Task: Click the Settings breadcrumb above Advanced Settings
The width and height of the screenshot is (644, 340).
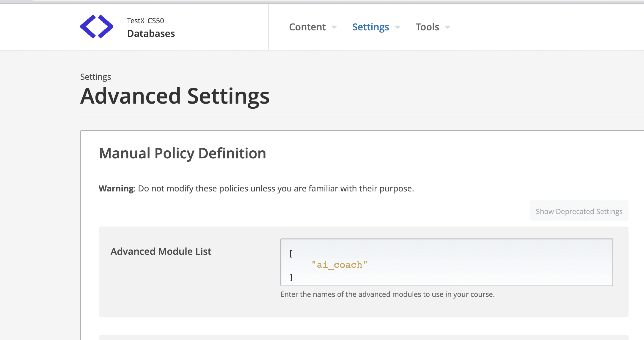Action: [95, 77]
